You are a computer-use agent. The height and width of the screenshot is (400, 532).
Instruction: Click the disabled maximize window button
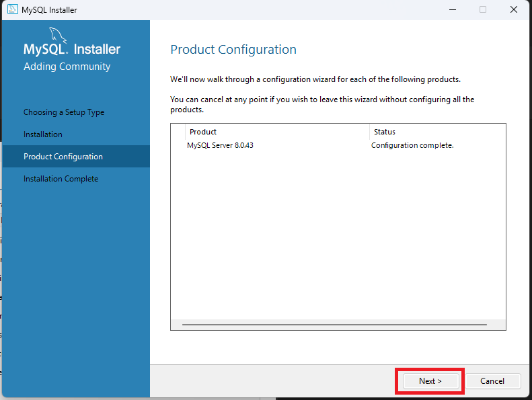[483, 9]
